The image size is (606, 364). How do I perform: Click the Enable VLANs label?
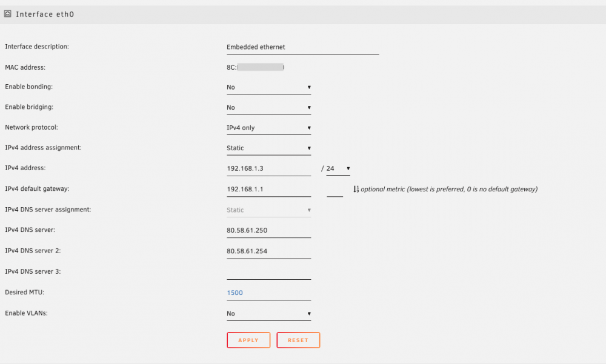26,313
